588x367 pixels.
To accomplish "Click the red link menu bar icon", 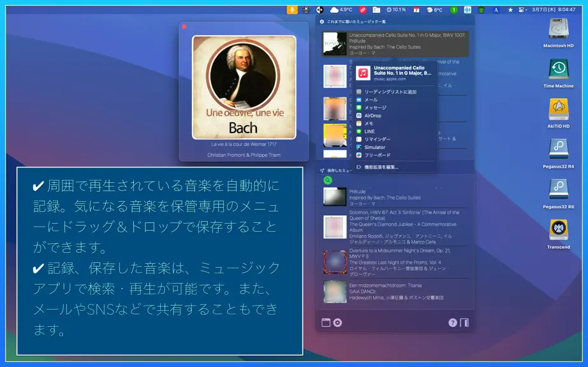I will click(362, 10).
